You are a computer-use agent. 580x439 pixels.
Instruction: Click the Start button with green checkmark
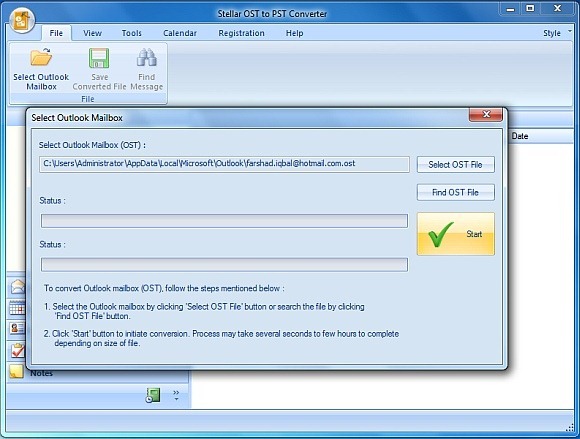click(456, 234)
